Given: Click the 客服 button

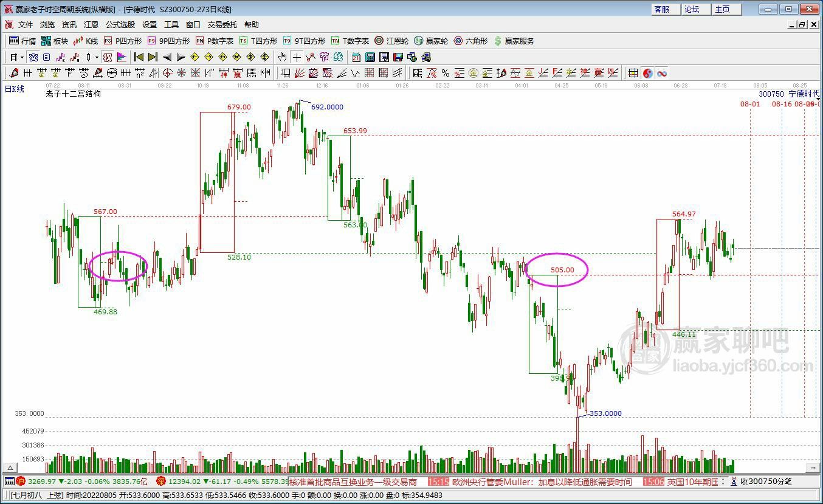Looking at the screenshot, I should coord(666,9).
